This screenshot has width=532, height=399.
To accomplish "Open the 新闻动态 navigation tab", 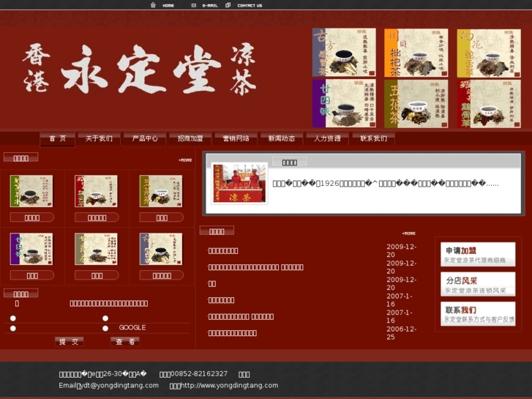I will (x=282, y=138).
